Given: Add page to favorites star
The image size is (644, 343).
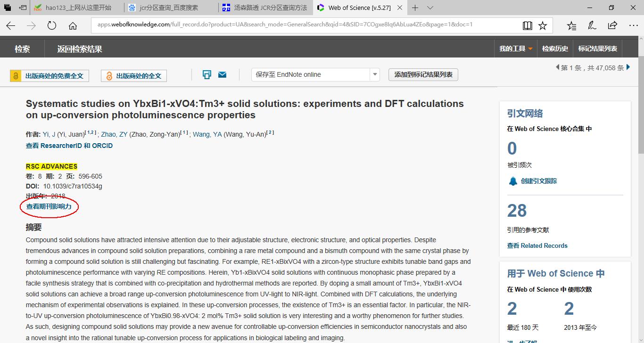Looking at the screenshot, I should [543, 26].
